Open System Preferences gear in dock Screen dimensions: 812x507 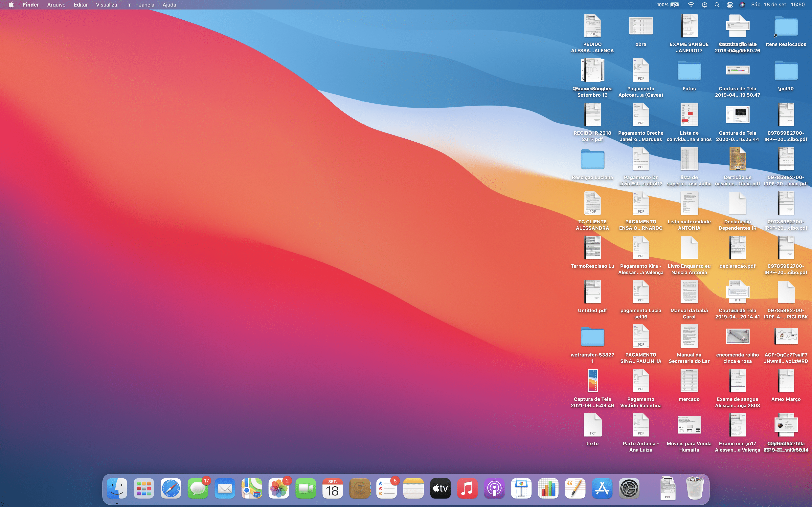629,489
